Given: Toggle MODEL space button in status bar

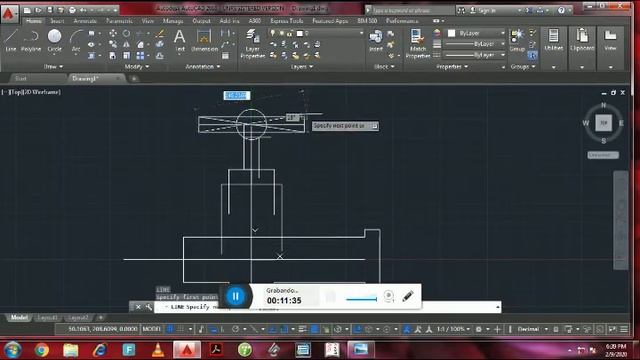Looking at the screenshot, I should click(151, 329).
